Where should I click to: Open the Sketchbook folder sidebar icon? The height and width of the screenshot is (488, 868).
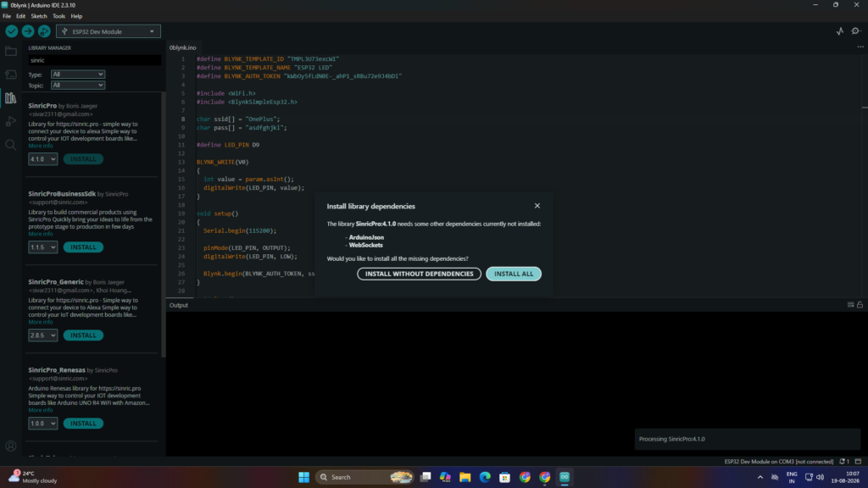pyautogui.click(x=10, y=52)
